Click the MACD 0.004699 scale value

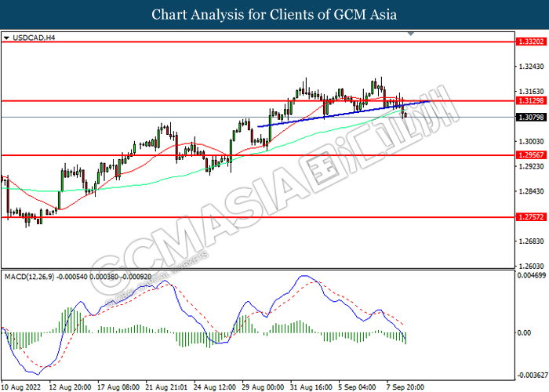click(532, 275)
